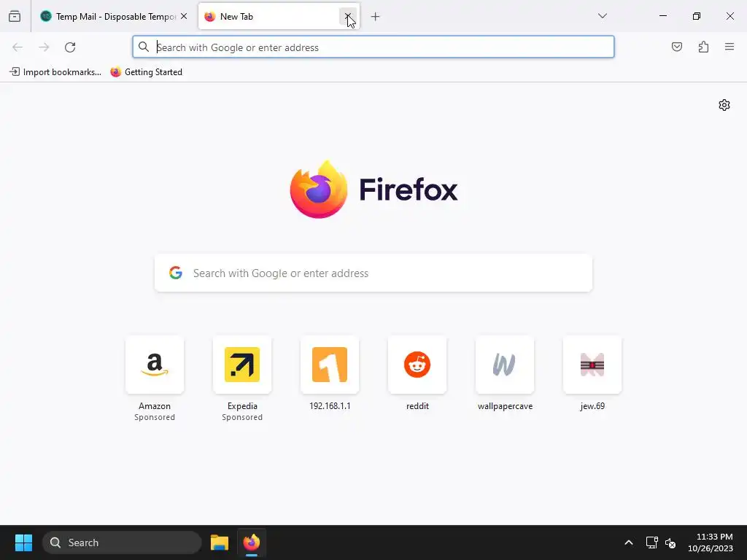Screen dimensions: 747x560
Task: Click the center Google search box
Action: tap(373, 273)
